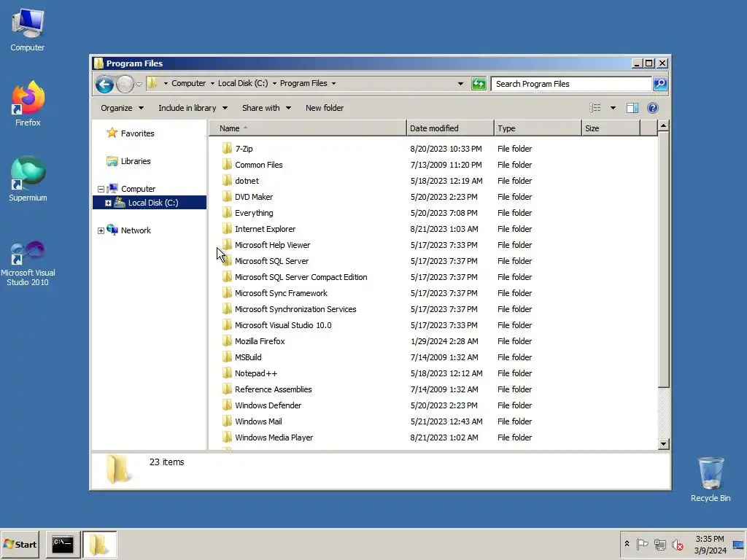Open the recent pages dropdown arrow
The width and height of the screenshot is (747, 560).
139,85
